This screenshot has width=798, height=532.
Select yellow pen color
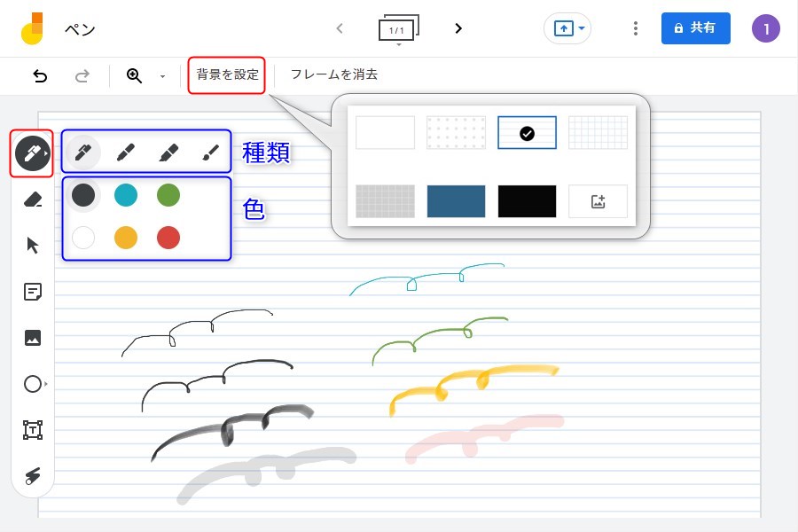point(126,238)
